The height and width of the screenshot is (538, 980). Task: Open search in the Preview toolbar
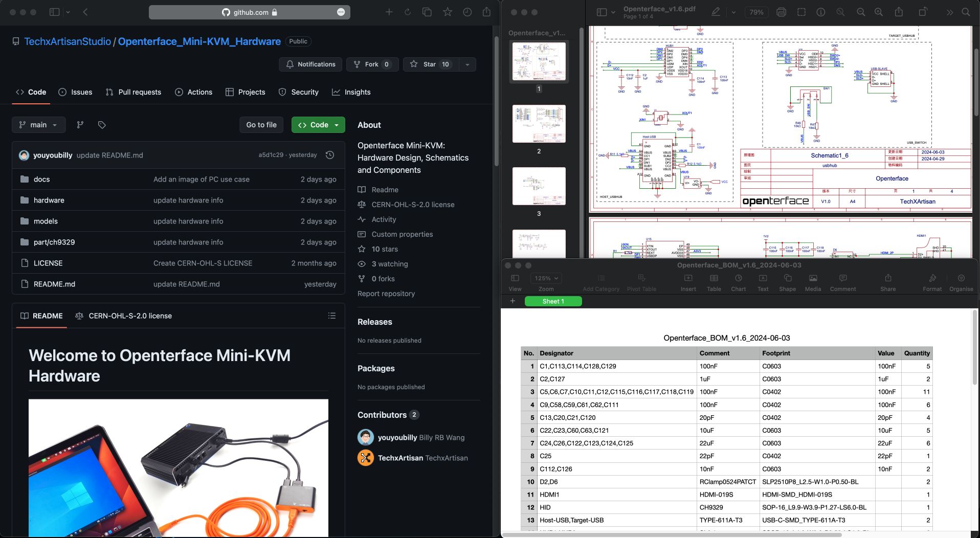(966, 12)
